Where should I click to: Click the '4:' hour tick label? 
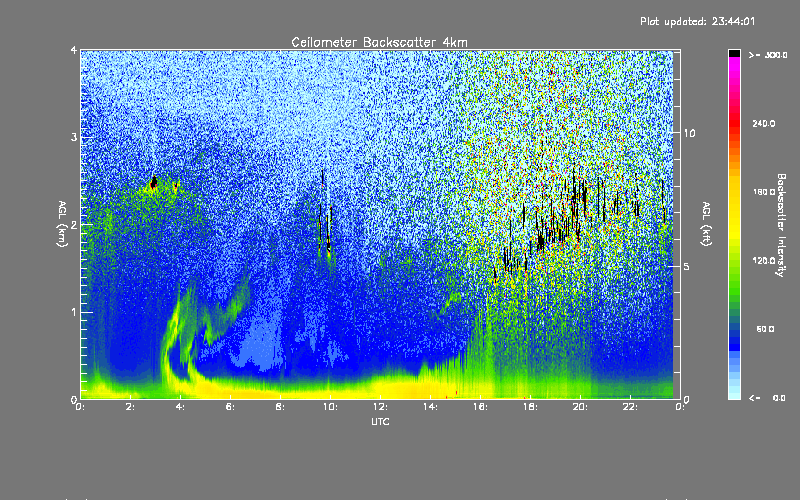pyautogui.click(x=180, y=407)
